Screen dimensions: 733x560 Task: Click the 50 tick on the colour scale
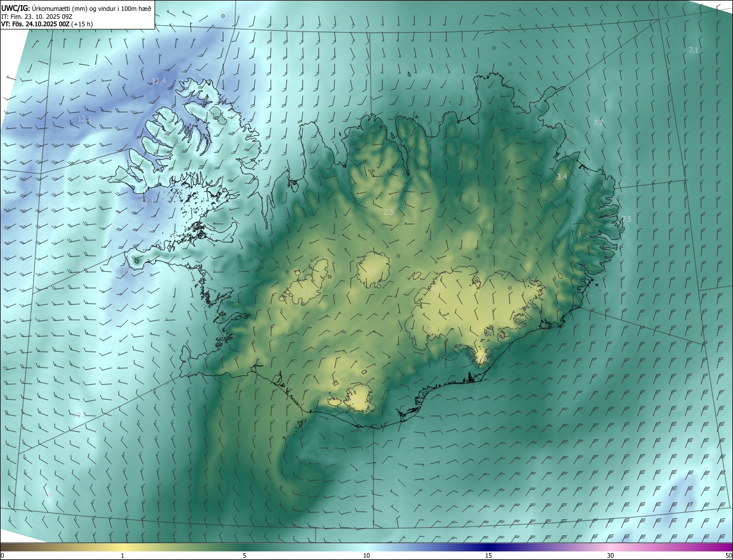[728, 555]
